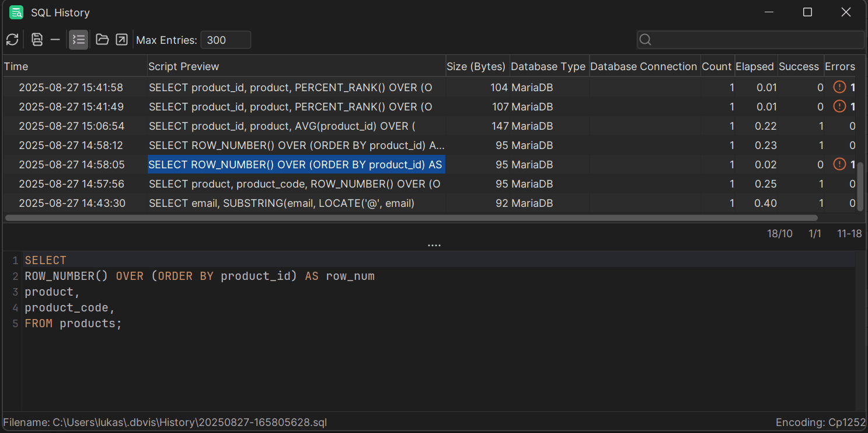868x433 pixels.
Task: Click the Max Entries input field
Action: point(226,40)
